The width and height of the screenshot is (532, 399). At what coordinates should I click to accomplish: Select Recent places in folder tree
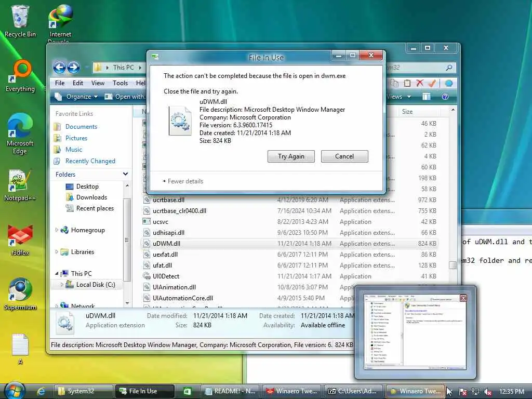coord(95,208)
